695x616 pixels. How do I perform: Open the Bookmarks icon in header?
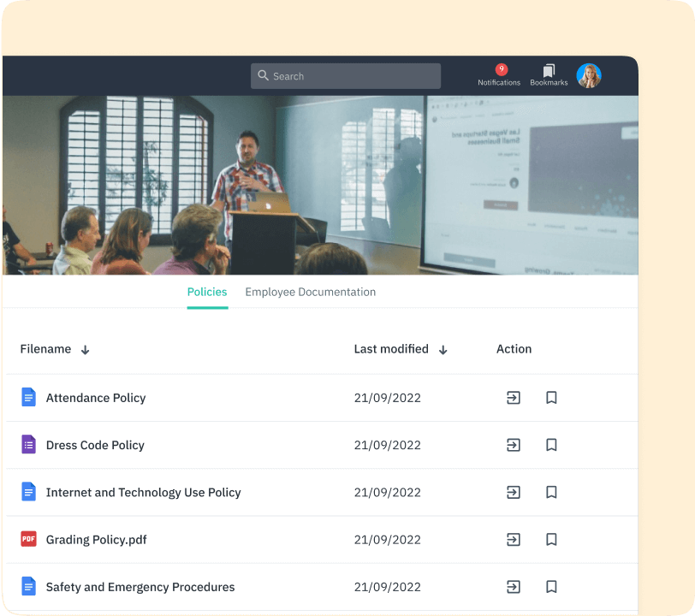click(x=549, y=71)
